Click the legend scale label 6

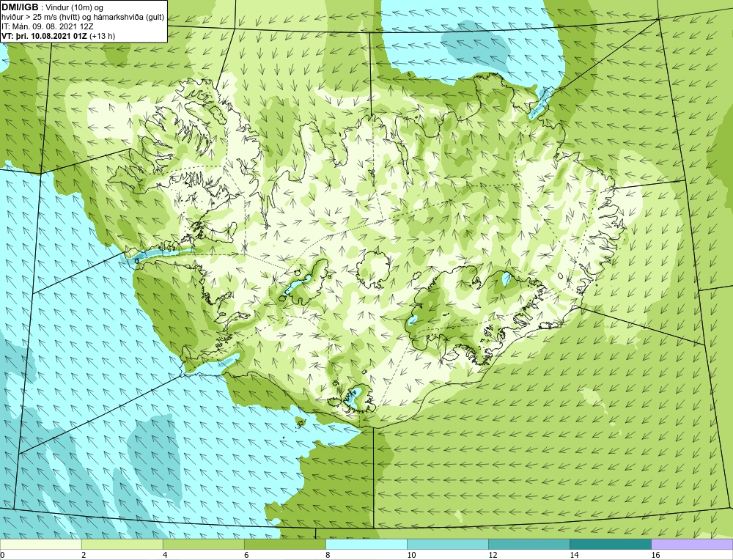246,555
